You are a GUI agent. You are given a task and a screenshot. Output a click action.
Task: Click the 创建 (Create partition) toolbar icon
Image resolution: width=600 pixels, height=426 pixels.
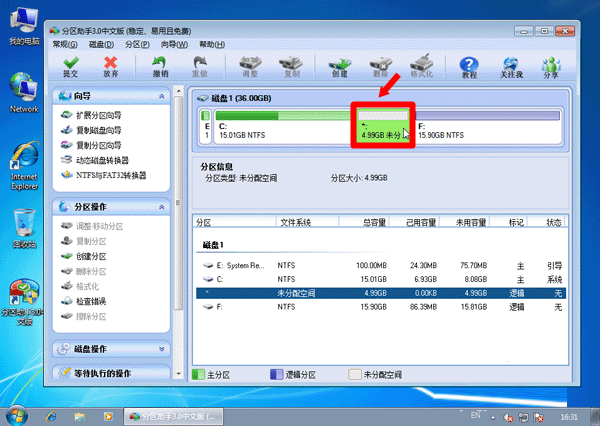[x=339, y=67]
